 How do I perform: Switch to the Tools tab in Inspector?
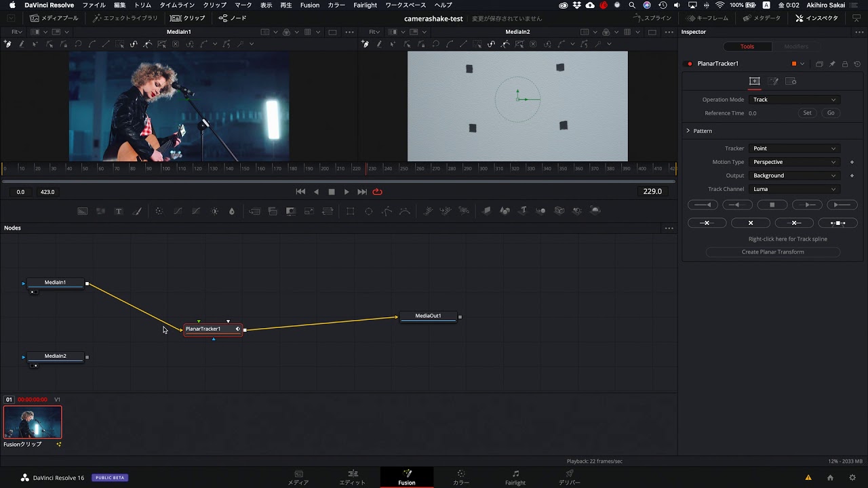click(747, 47)
